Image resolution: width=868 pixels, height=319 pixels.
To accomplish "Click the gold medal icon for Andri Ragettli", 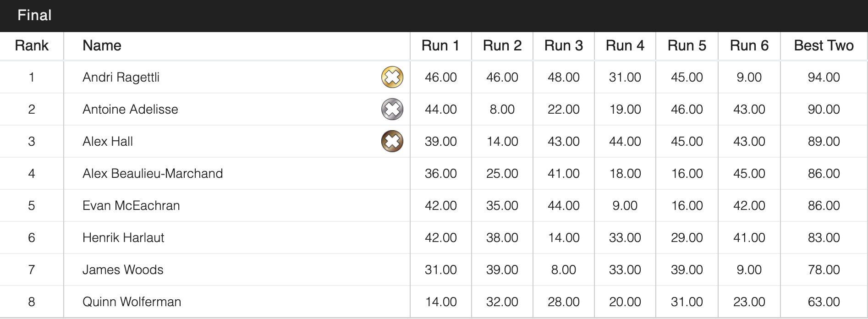I will [x=392, y=77].
